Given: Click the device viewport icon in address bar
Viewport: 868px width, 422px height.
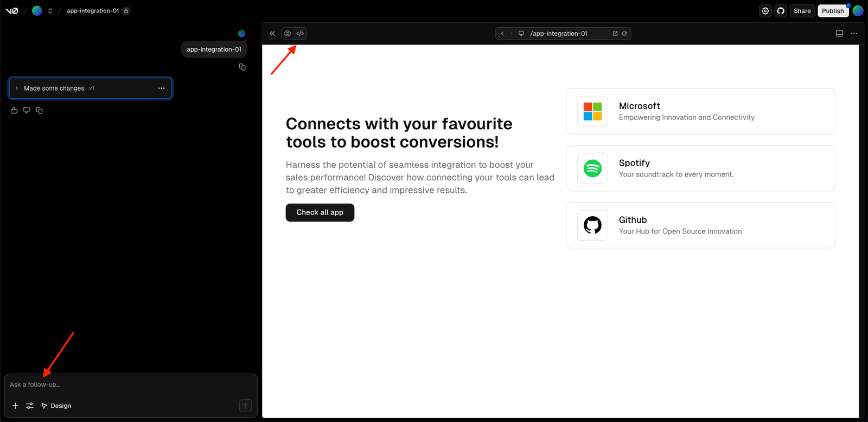Looking at the screenshot, I should [521, 34].
